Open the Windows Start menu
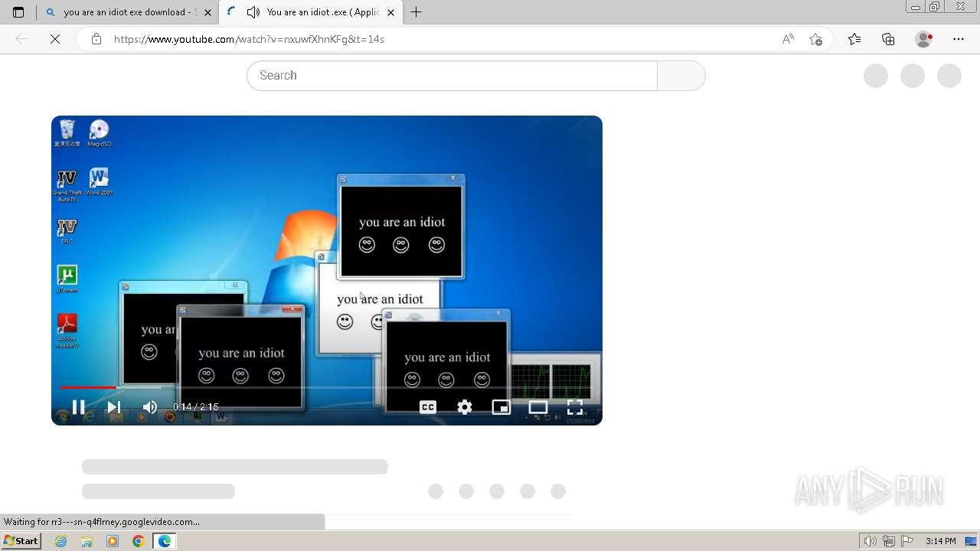This screenshot has height=551, width=980. 21,541
